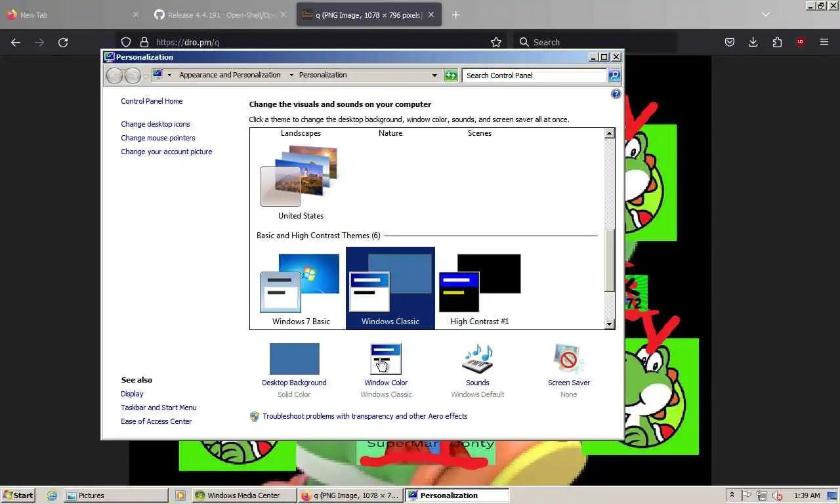Click the network tray icon
Screen dimensions: 840x504
point(762,495)
